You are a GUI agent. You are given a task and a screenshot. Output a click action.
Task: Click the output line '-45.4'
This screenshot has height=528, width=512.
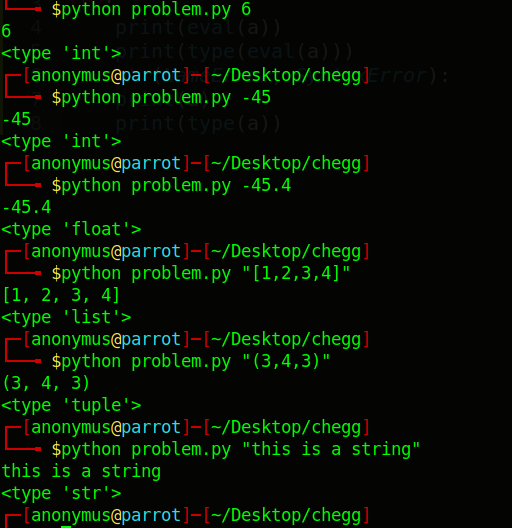coord(26,207)
